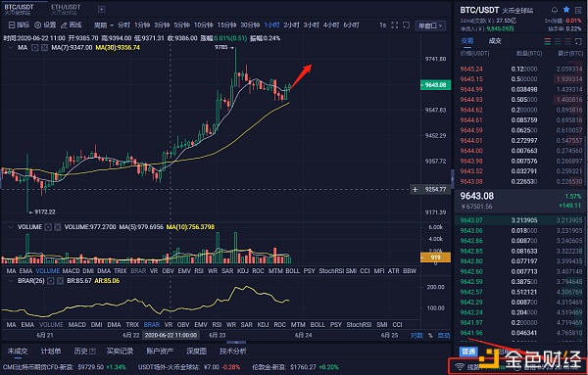Select the 画线 drawing tool
The height and width of the screenshot is (375, 588).
[72, 25]
